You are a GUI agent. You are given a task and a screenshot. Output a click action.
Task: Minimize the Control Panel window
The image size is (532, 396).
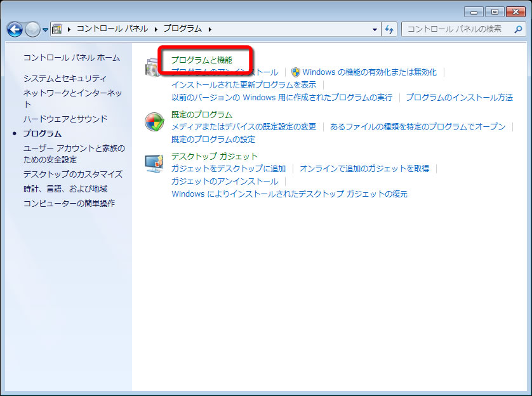click(474, 12)
